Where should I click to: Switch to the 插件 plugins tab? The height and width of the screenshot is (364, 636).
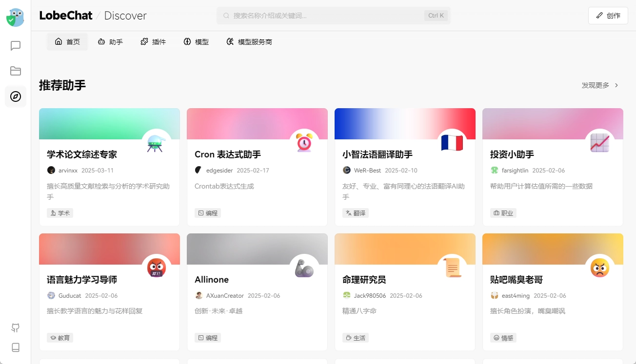pyautogui.click(x=153, y=41)
